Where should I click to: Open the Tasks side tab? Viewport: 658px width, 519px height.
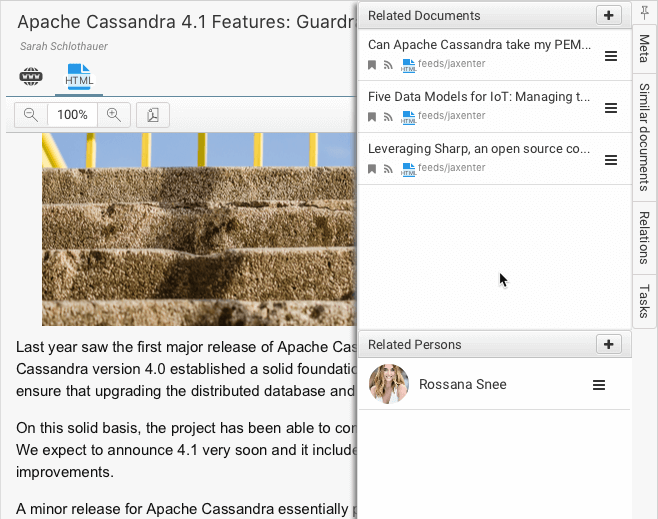click(x=644, y=301)
